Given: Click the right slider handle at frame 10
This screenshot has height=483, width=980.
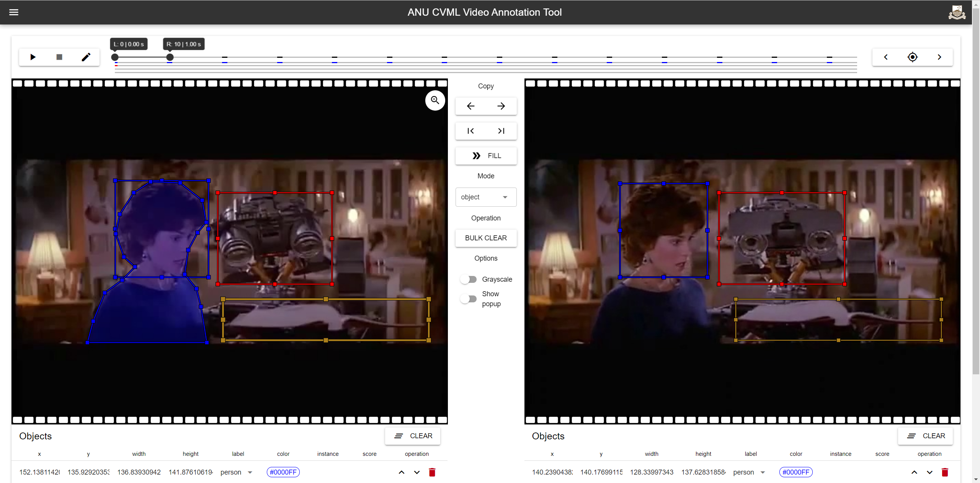Looking at the screenshot, I should tap(170, 57).
